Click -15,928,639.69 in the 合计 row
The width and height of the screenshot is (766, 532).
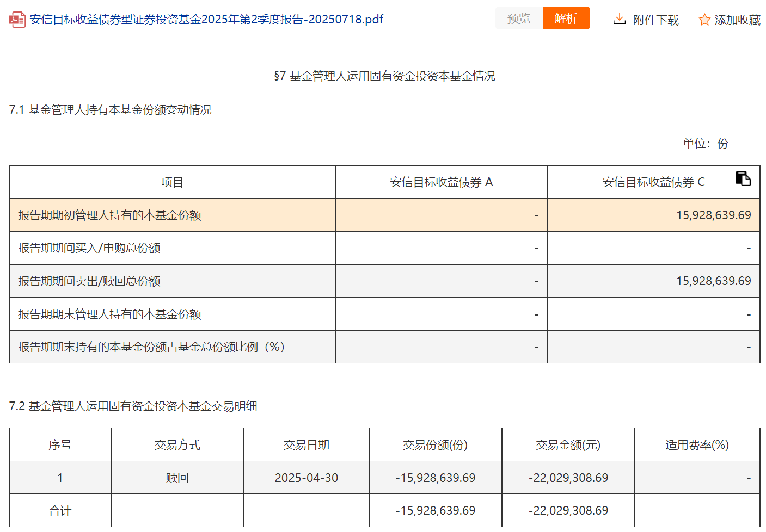(436, 511)
